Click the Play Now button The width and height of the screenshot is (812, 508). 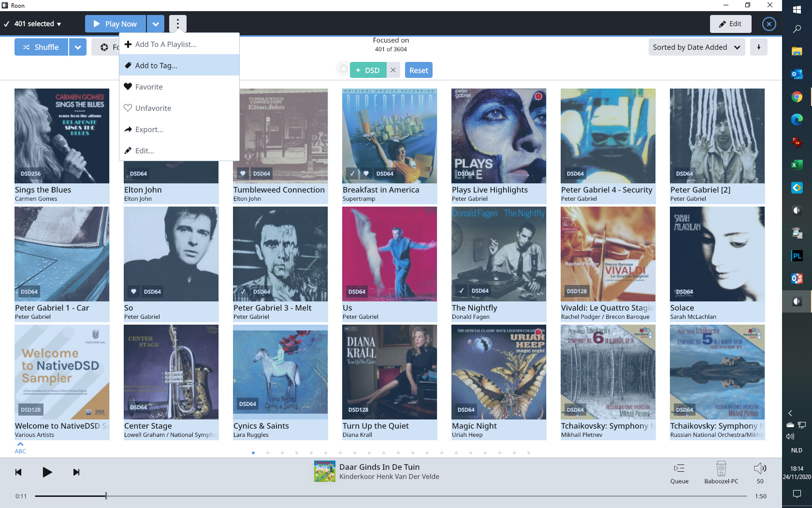pyautogui.click(x=116, y=24)
